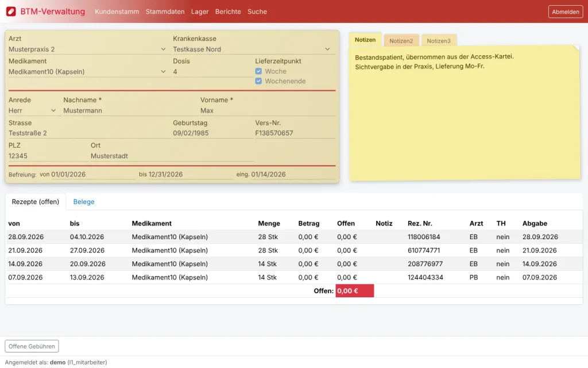
Task: Toggle the Wochenende delivery checkbox
Action: pos(258,81)
